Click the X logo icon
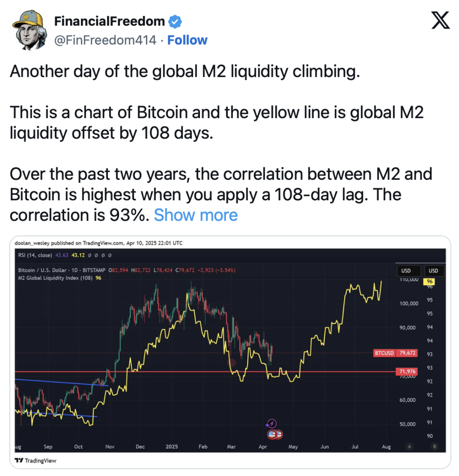Image resolution: width=459 pixels, height=476 pixels. click(x=440, y=20)
